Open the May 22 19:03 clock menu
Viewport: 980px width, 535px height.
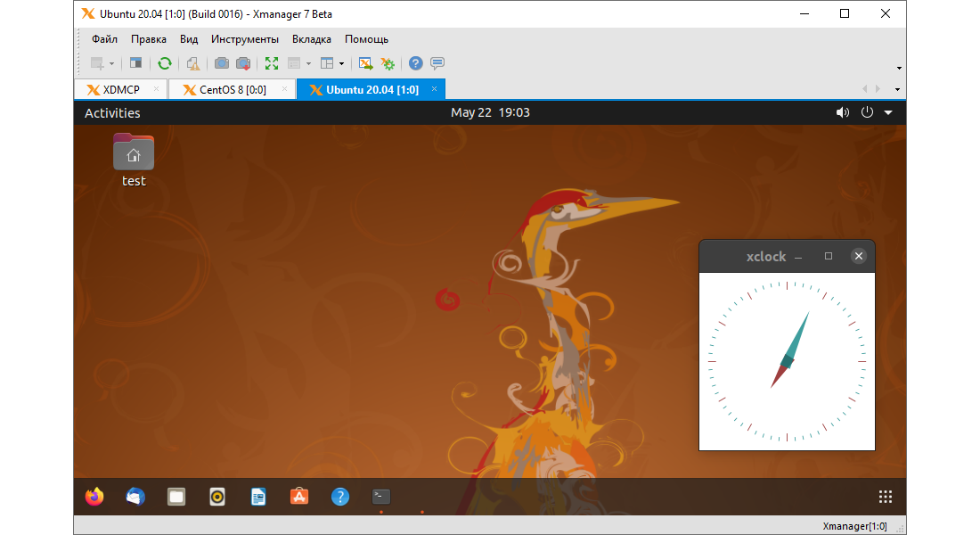(490, 112)
